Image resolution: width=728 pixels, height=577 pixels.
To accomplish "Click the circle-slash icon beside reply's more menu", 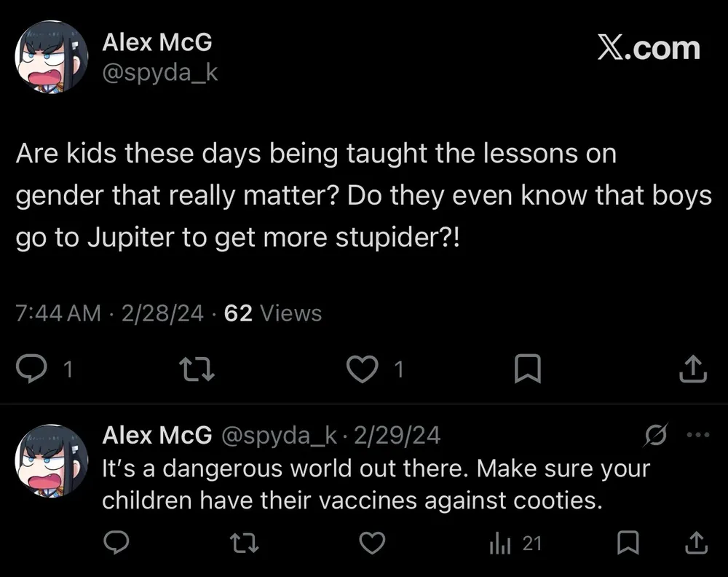I will tap(656, 435).
